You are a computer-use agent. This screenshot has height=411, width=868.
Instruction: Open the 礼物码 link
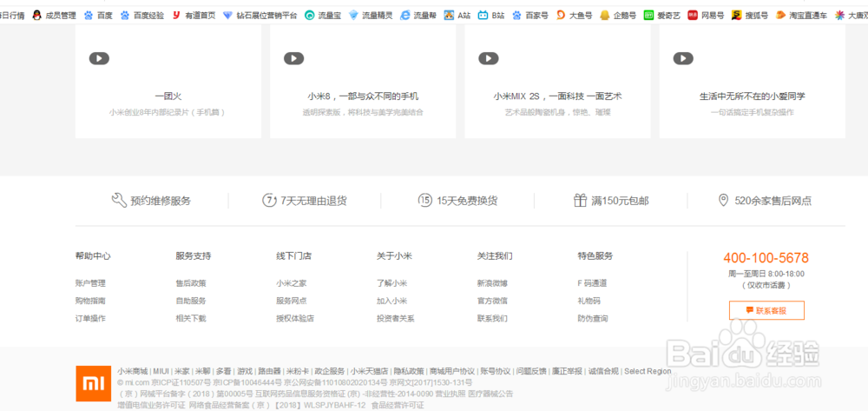pos(589,301)
